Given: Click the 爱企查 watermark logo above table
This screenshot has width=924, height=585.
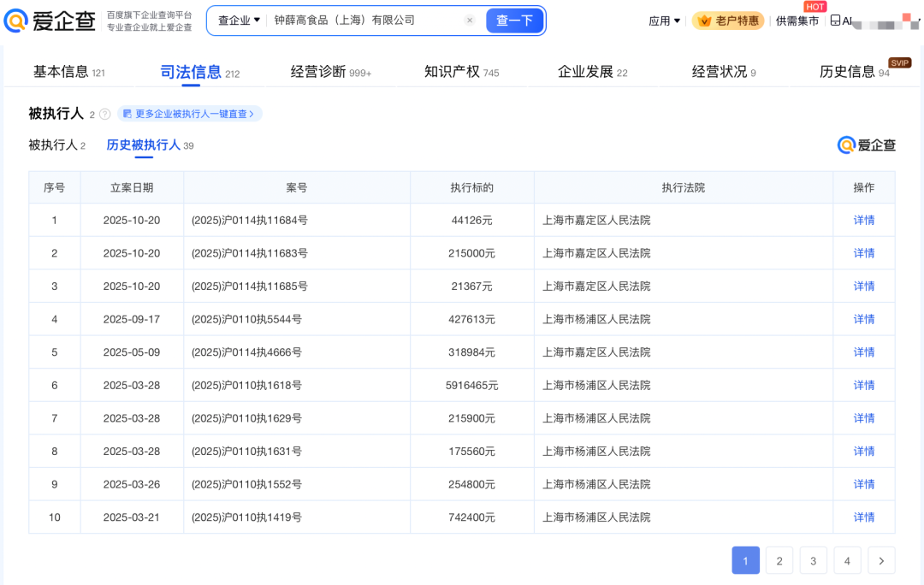Looking at the screenshot, I should tap(866, 145).
